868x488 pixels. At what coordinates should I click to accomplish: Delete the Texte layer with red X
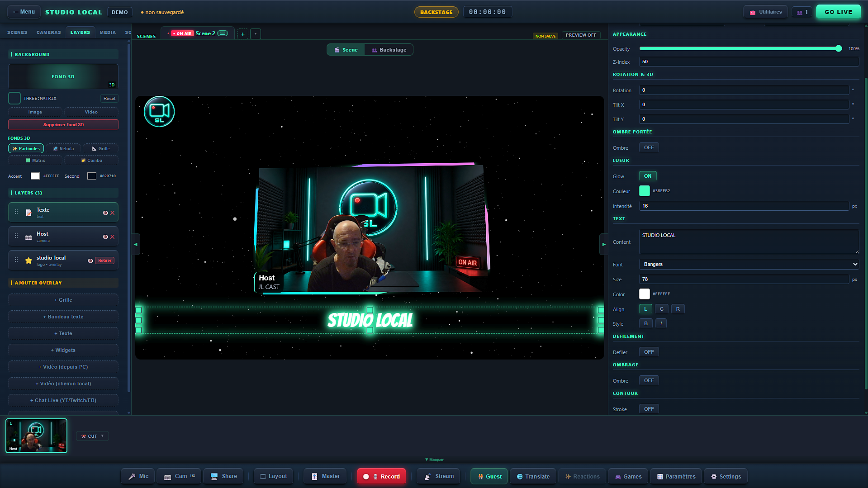113,213
